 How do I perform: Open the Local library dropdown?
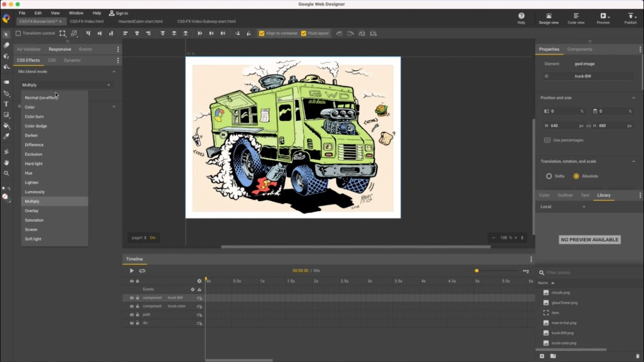click(x=563, y=207)
